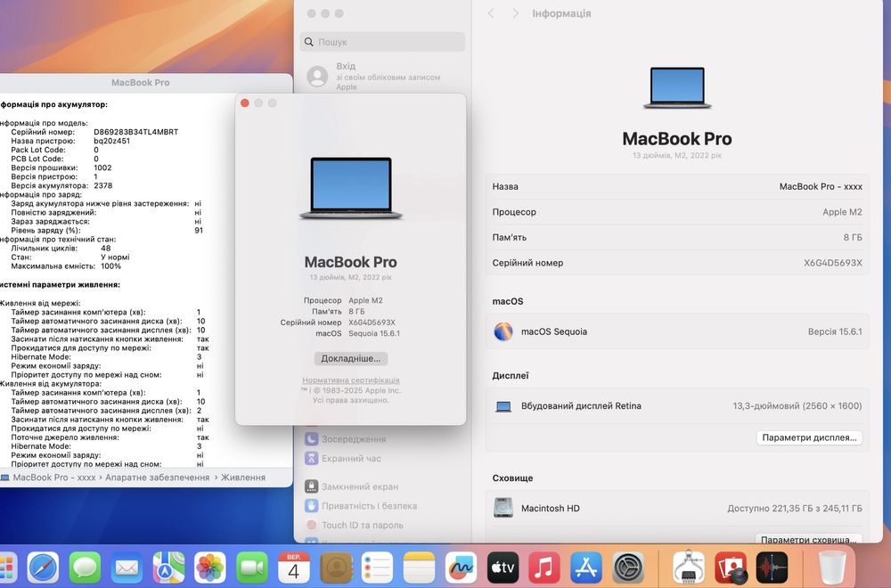Select Вхід Apple account sign-in

pos(382,76)
